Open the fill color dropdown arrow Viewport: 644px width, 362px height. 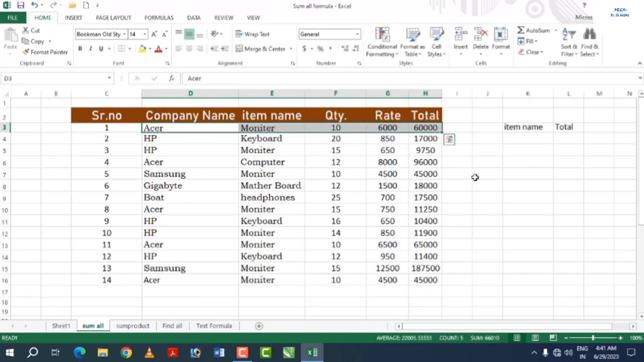150,49
